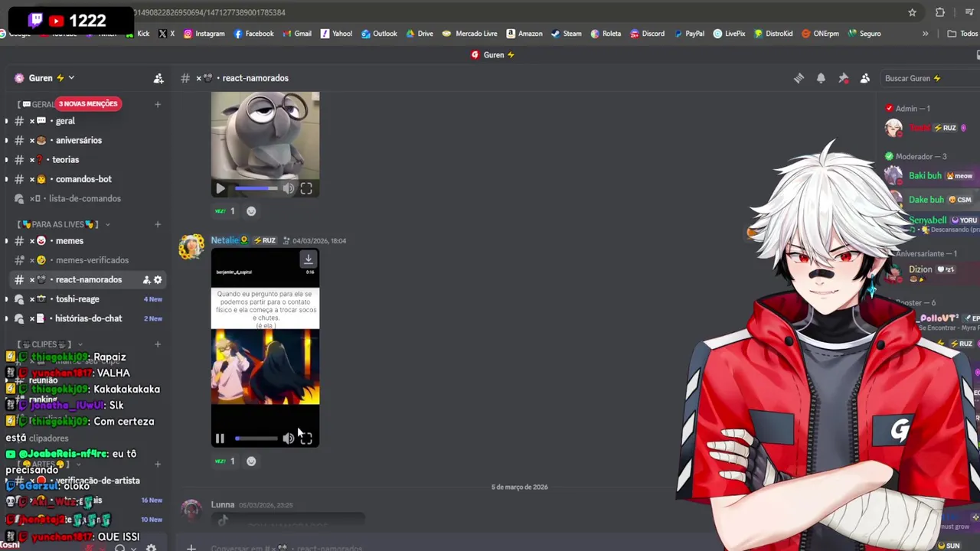
Task: Open the Facebook bookmark
Action: [253, 34]
